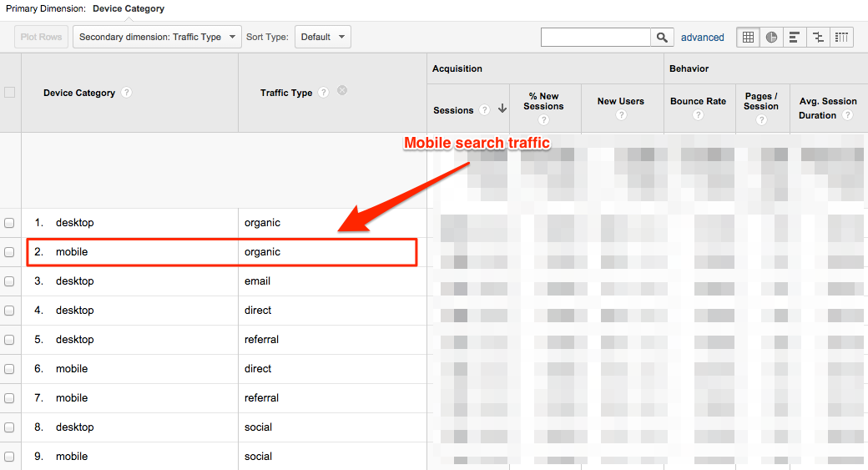The image size is (868, 470).
Task: Check row 1 desktop organic
Action: coord(9,223)
